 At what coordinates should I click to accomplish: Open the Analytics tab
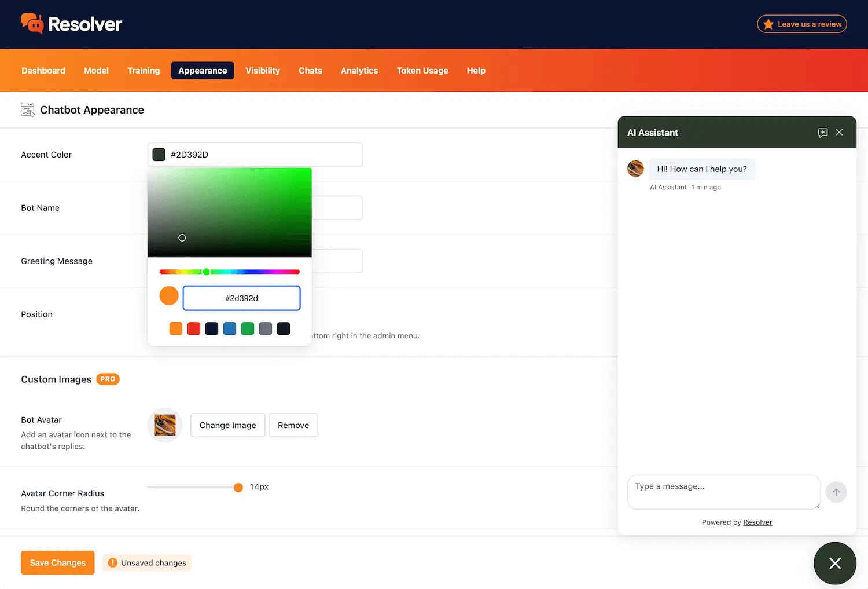pyautogui.click(x=359, y=71)
